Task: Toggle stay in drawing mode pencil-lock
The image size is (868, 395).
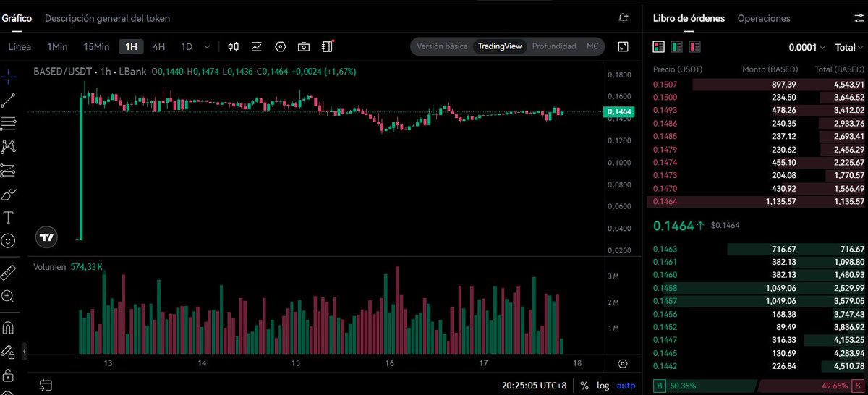Action: click(9, 352)
